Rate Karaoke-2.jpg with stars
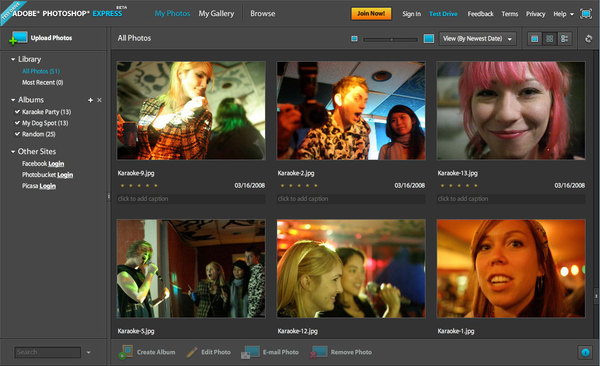Screen dimensions: 600x366 coord(299,186)
